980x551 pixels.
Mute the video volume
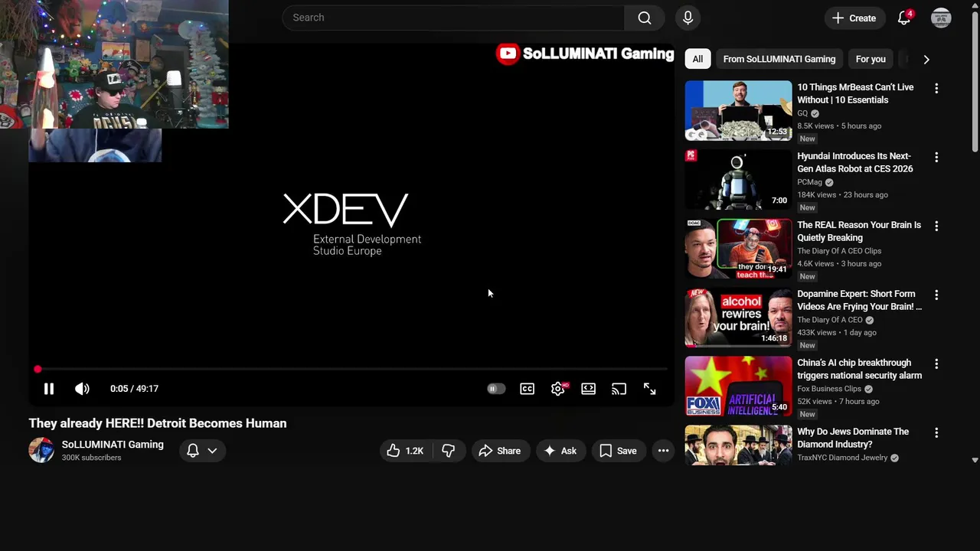click(x=82, y=389)
